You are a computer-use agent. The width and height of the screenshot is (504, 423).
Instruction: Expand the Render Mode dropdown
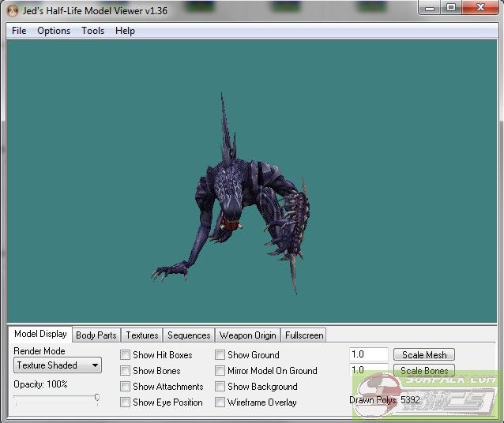point(58,365)
